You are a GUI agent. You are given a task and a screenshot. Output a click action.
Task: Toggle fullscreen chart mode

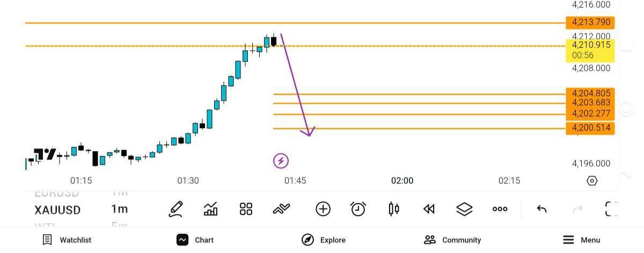coord(611,209)
